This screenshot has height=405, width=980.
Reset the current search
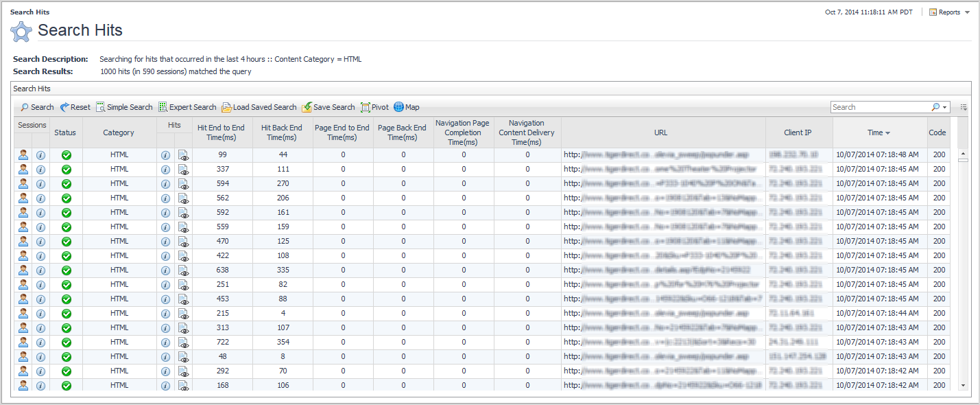75,107
